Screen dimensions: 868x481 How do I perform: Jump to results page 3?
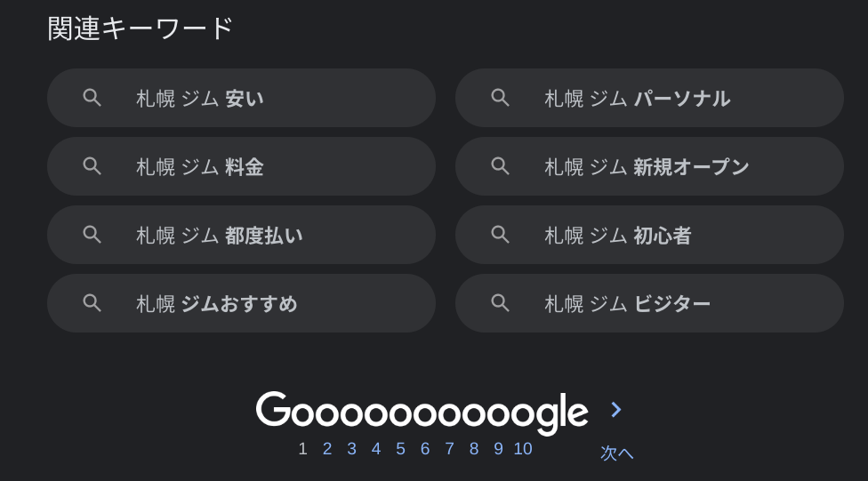coord(351,449)
